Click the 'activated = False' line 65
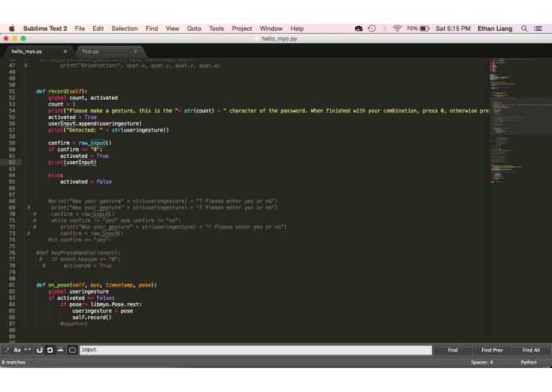 coord(86,182)
